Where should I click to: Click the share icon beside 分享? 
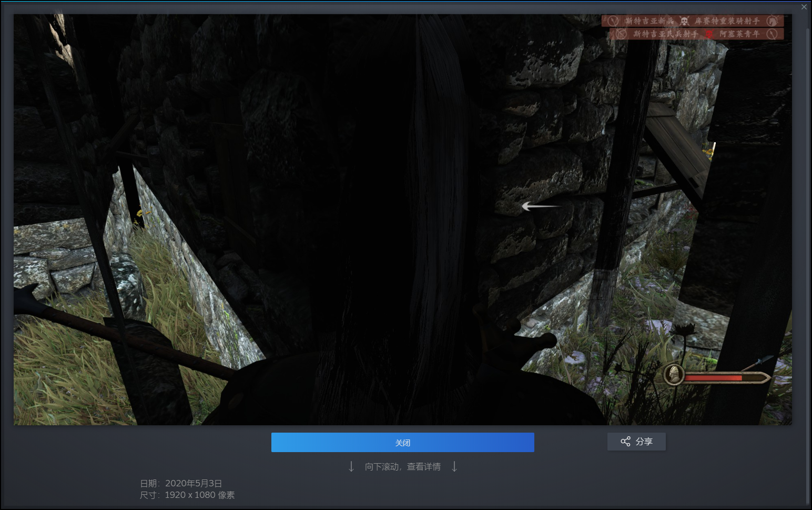(625, 442)
